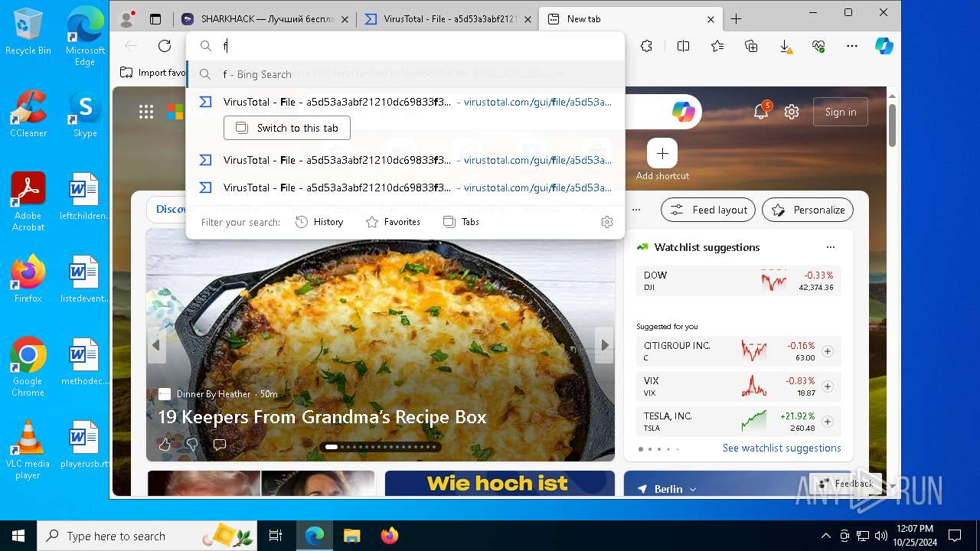Dislike the recipe article thumbs down
Image resolution: width=980 pixels, height=551 pixels.
point(192,445)
